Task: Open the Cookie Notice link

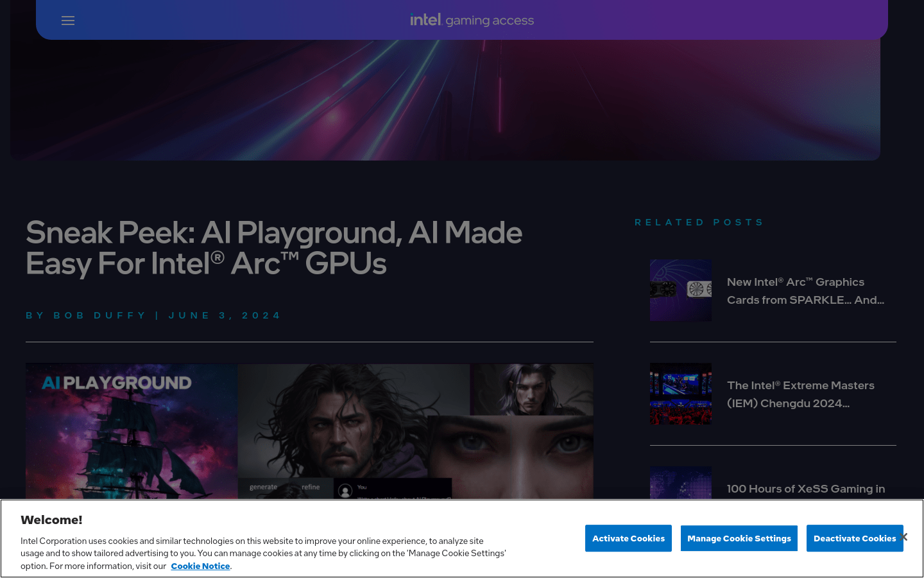Action: point(200,566)
